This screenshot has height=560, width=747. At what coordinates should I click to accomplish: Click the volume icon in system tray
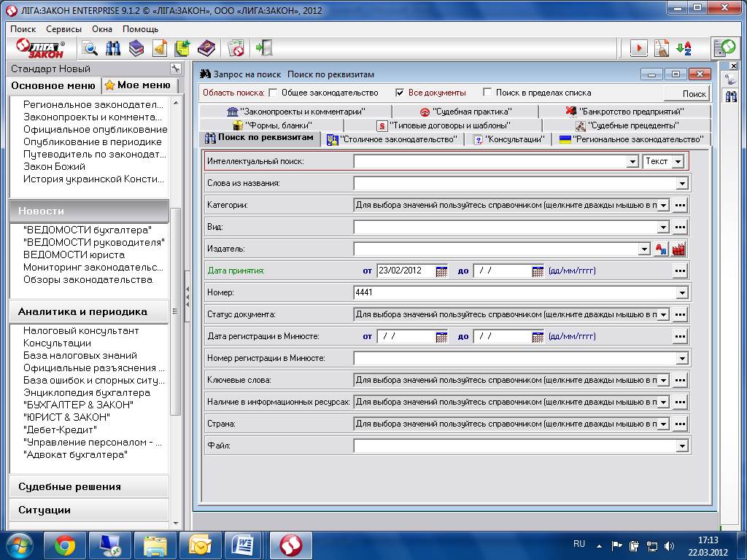[x=670, y=545]
